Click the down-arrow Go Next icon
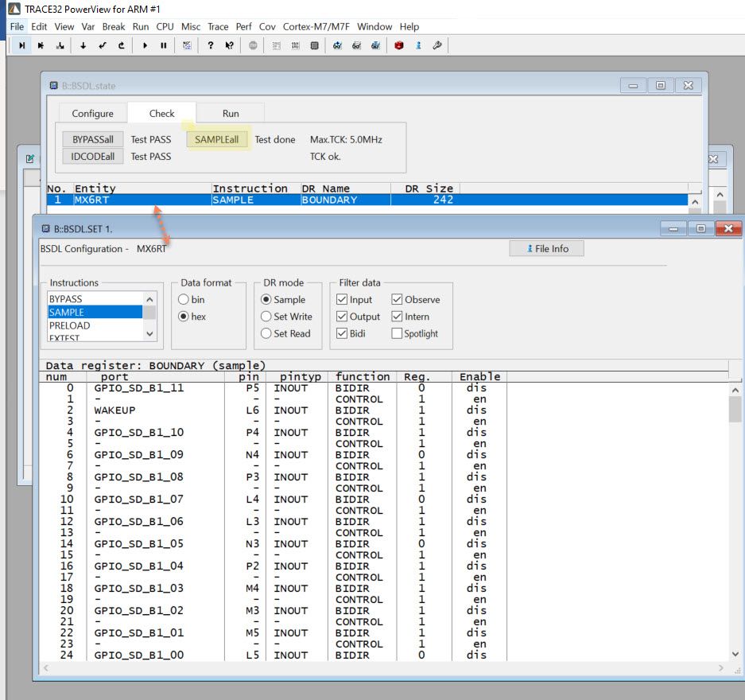Screen dimensions: 745x700 [83, 45]
